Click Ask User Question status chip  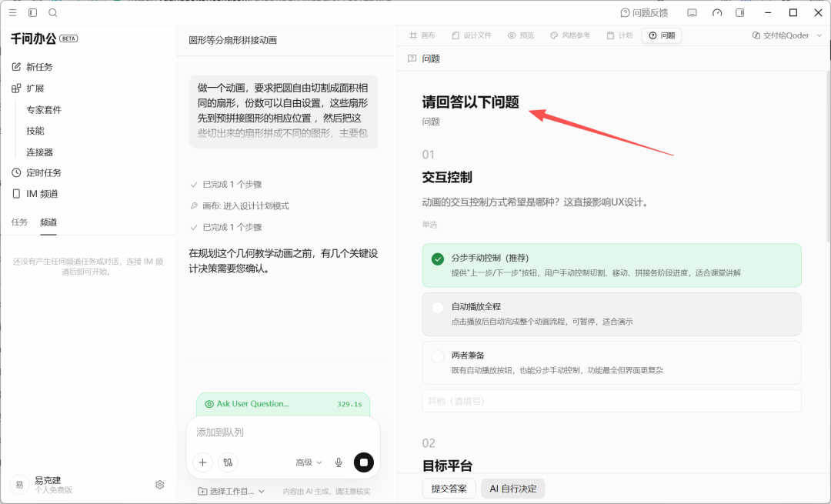click(283, 404)
